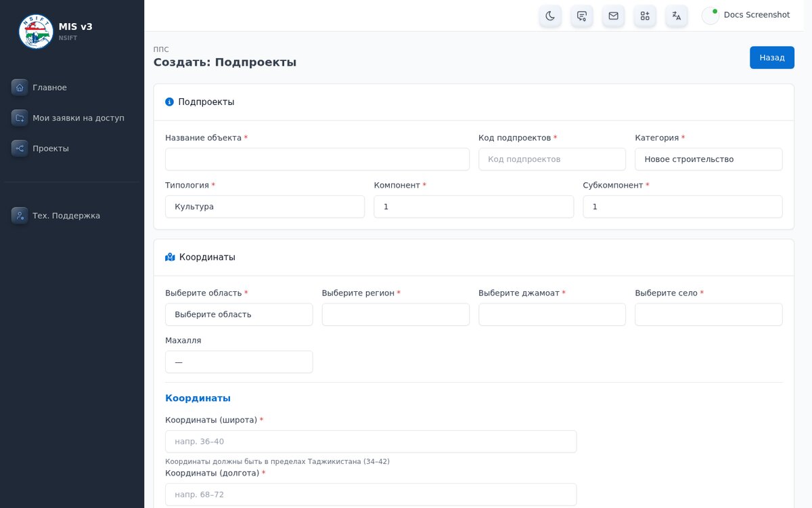
Task: Focus the Координаты (долгота) input field
Action: coord(371,494)
